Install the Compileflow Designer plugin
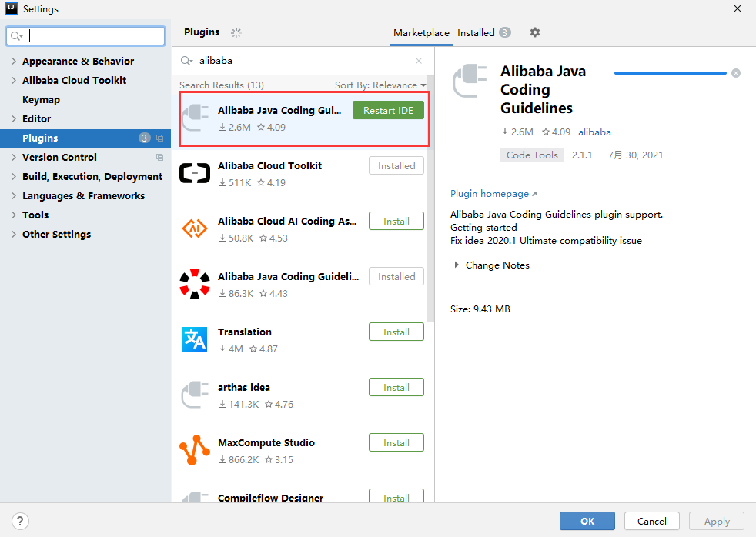This screenshot has height=537, width=756. coord(396,496)
